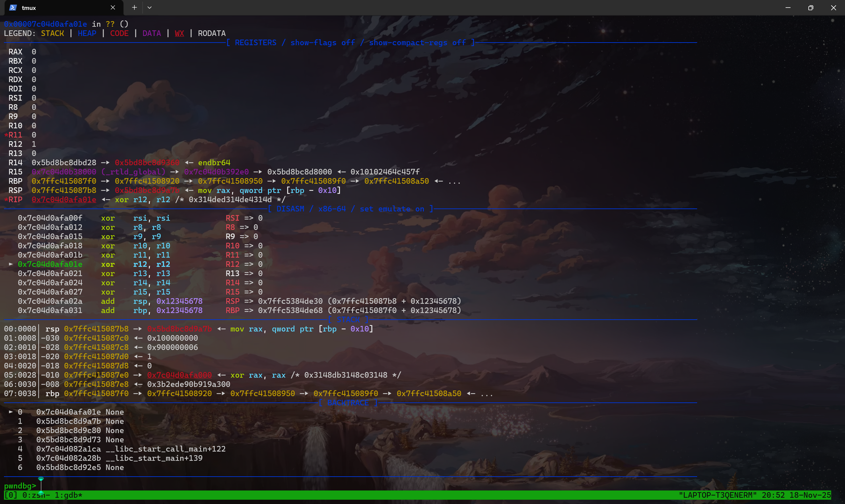Click the underlined 0x7c04d0afa000 stack address
Image resolution: width=845 pixels, height=504 pixels.
coord(179,375)
